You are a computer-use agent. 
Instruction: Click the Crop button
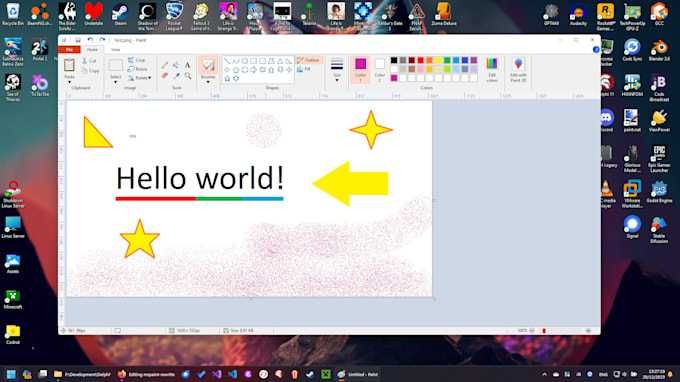coord(137,60)
